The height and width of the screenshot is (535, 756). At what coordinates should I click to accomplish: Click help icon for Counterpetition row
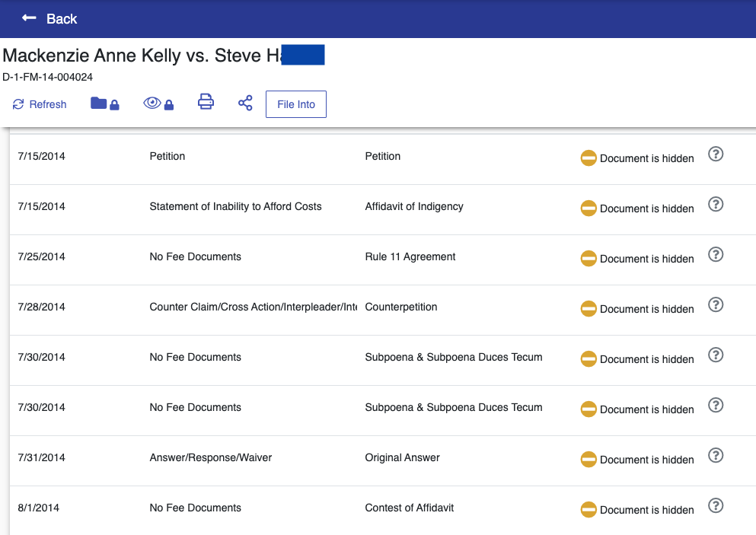(x=715, y=305)
